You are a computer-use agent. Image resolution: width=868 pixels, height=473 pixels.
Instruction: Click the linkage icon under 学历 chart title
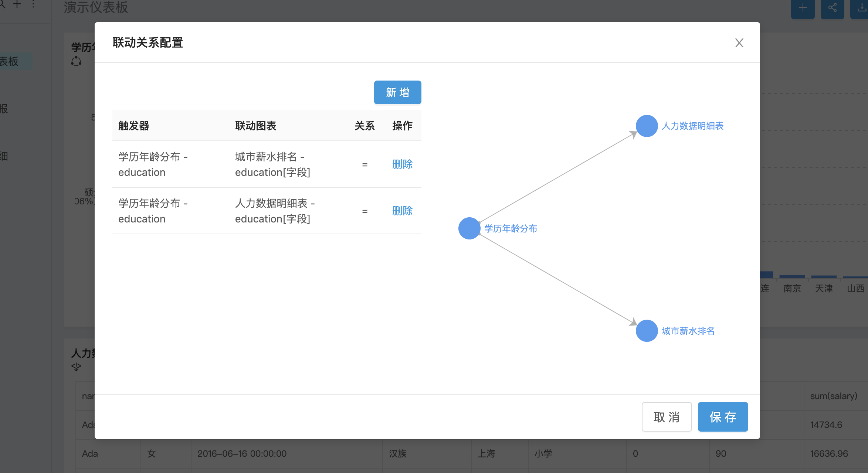(x=76, y=61)
